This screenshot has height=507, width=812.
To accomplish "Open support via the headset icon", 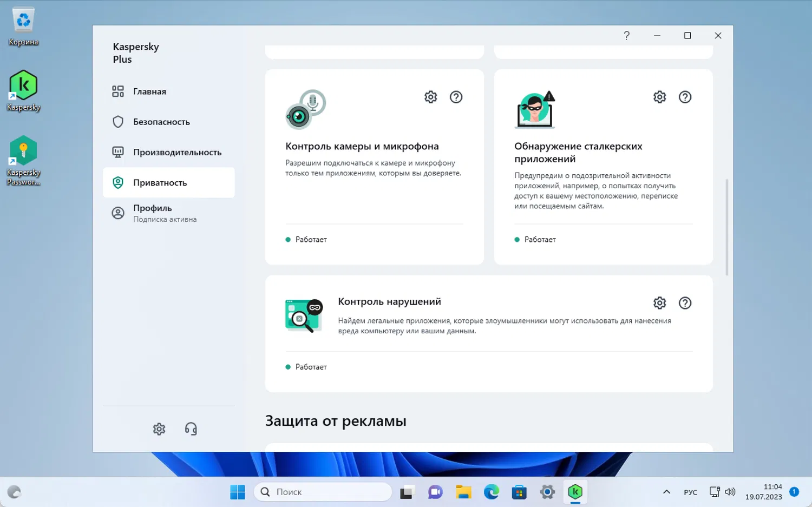I will tap(191, 429).
